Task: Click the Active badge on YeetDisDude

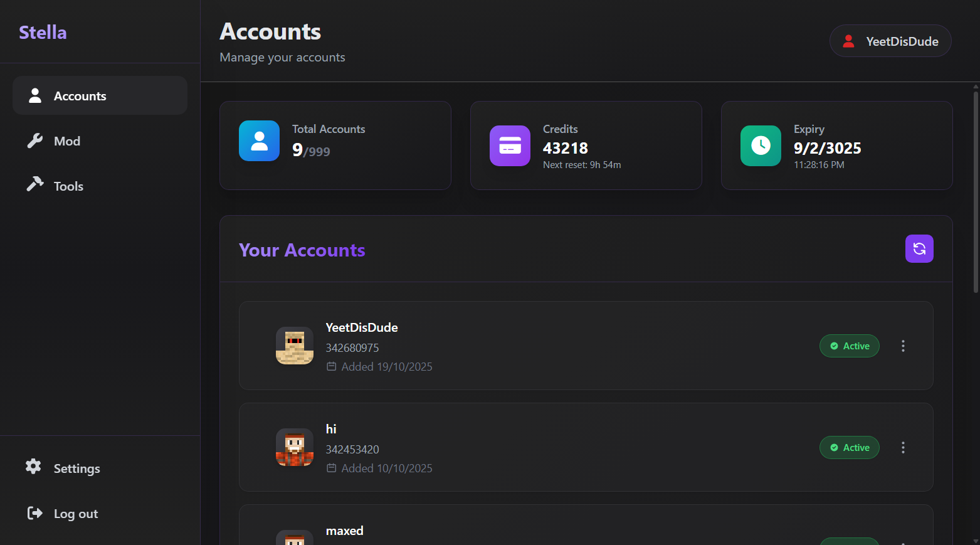Action: click(x=850, y=346)
